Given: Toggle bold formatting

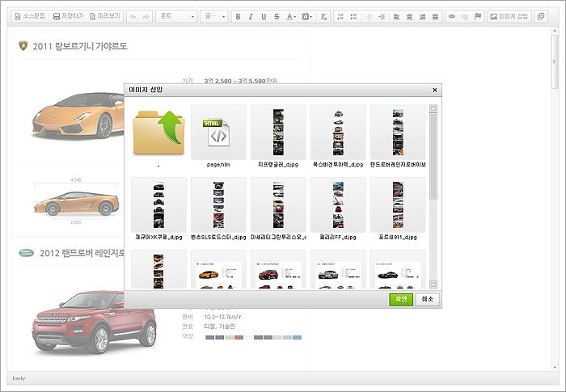Looking at the screenshot, I should [x=238, y=17].
